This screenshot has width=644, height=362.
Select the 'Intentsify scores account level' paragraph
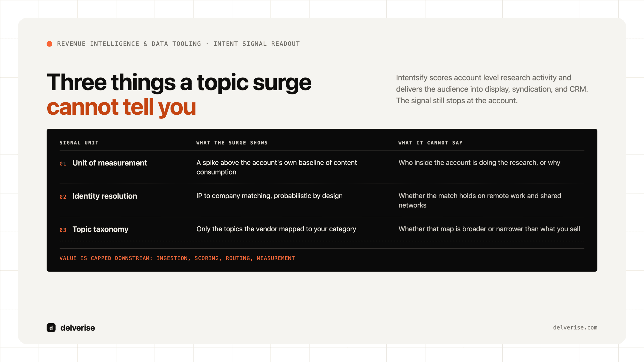492,89
